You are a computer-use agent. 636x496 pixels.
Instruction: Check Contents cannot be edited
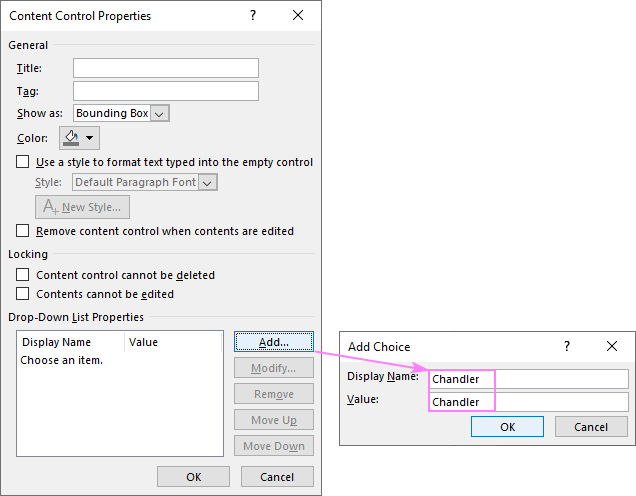[x=23, y=293]
